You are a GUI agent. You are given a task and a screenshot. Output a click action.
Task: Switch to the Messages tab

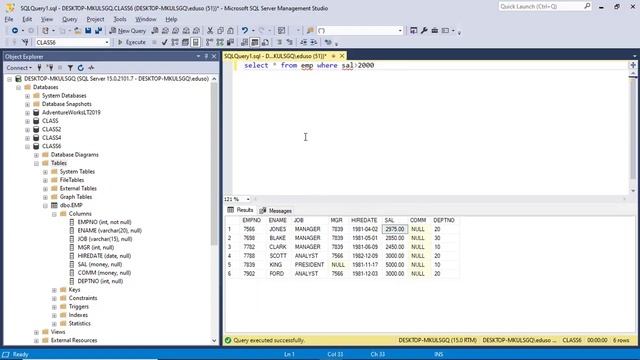coord(276,211)
